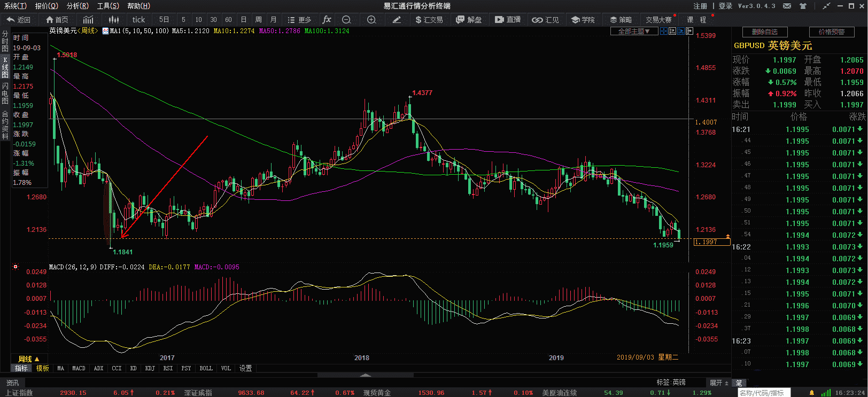This screenshot has width=868, height=397.
Task: Expand the 更多 timeframe list
Action: point(299,20)
